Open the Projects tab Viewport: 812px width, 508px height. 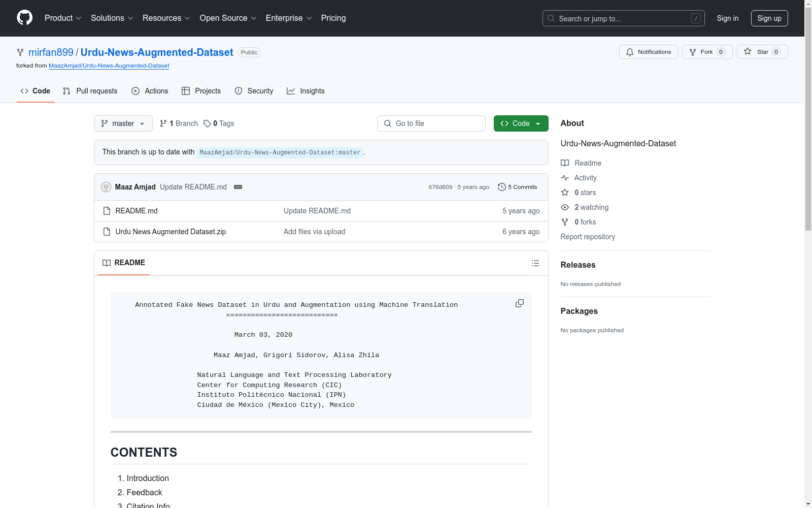coord(201,91)
